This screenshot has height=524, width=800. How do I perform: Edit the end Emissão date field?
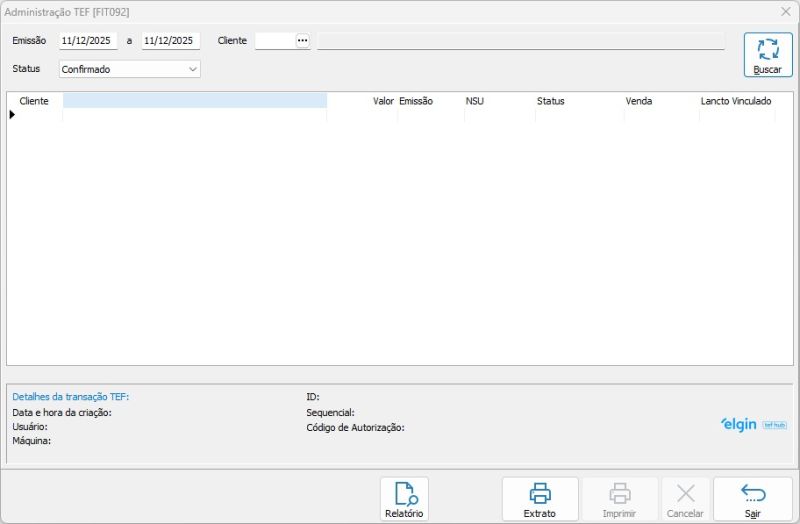tap(170, 41)
